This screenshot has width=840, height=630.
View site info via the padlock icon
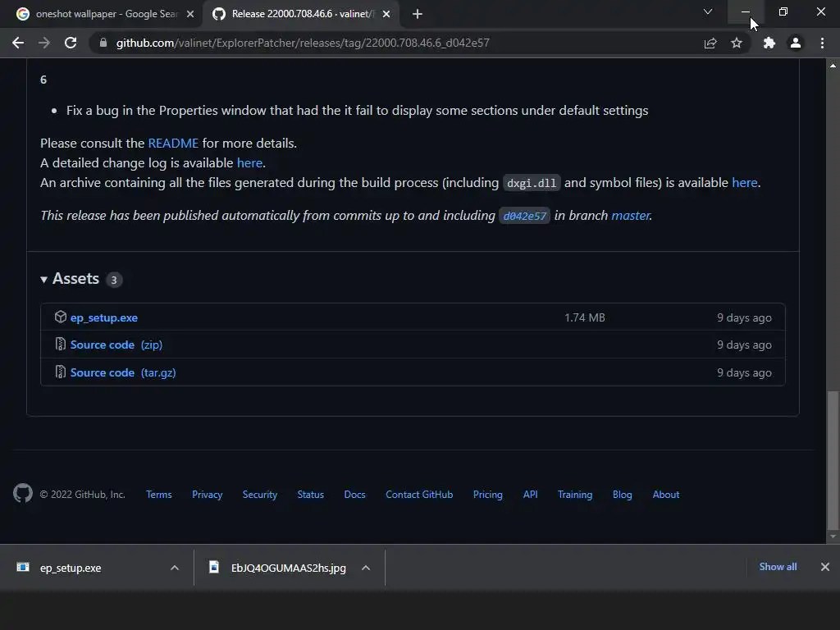(x=103, y=43)
